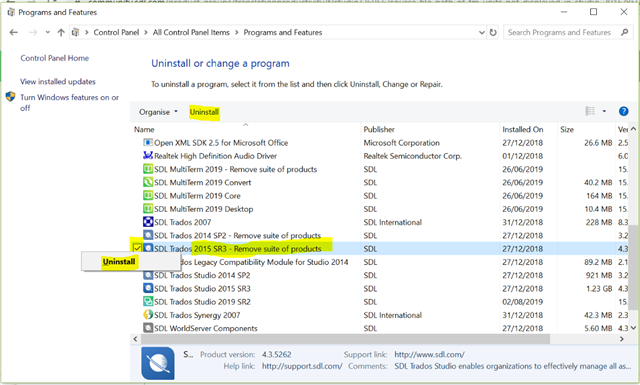Screen dimensions: 640x385
Task: Click the search magnifier icon
Action: point(624,32)
